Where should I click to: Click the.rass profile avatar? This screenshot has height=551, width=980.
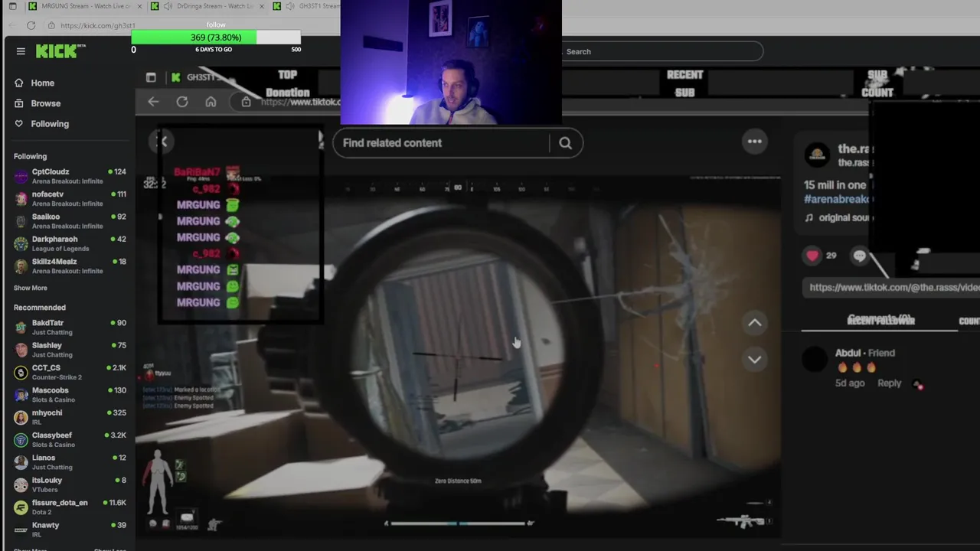pyautogui.click(x=817, y=155)
